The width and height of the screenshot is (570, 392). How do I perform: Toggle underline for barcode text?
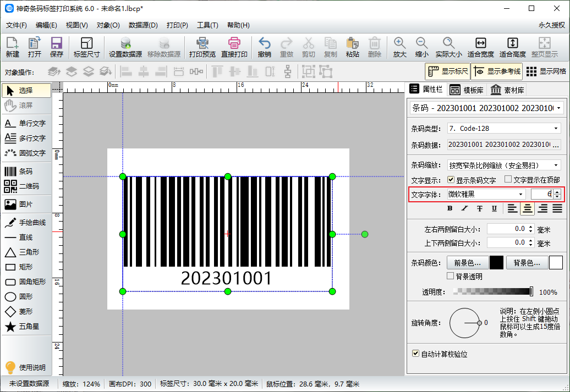tap(495, 208)
